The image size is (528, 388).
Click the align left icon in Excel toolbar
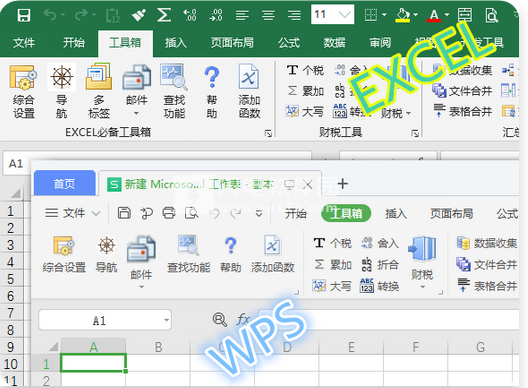242,15
